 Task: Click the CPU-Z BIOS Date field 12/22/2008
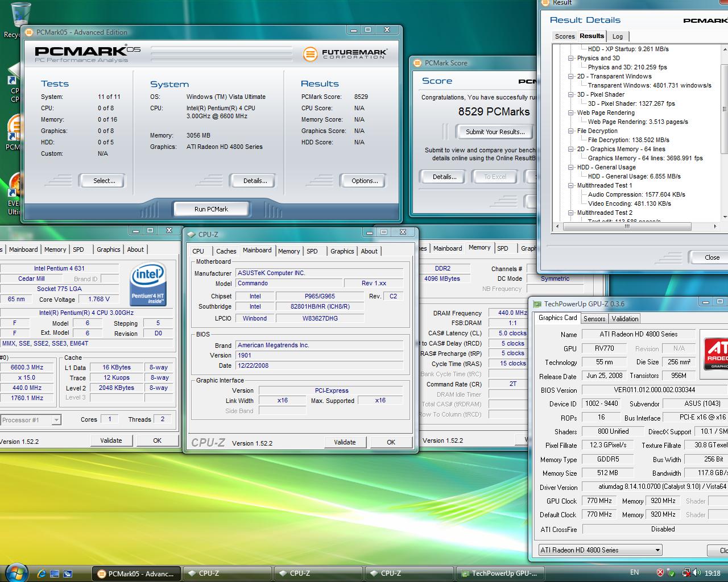tap(320, 365)
